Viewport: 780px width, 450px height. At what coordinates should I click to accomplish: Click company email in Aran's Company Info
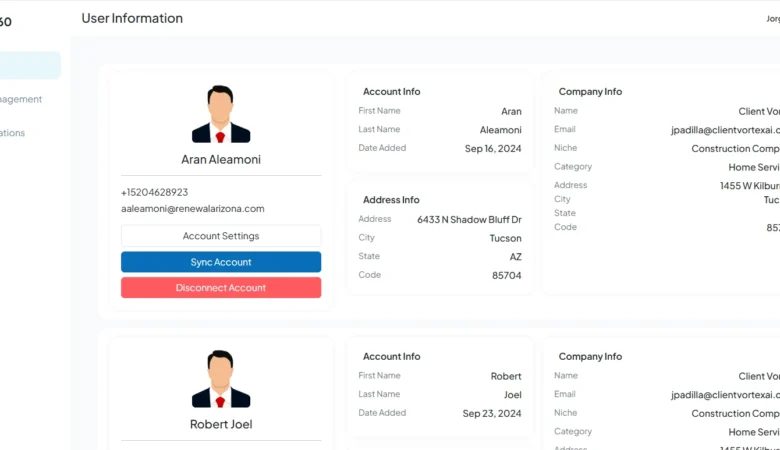point(725,130)
